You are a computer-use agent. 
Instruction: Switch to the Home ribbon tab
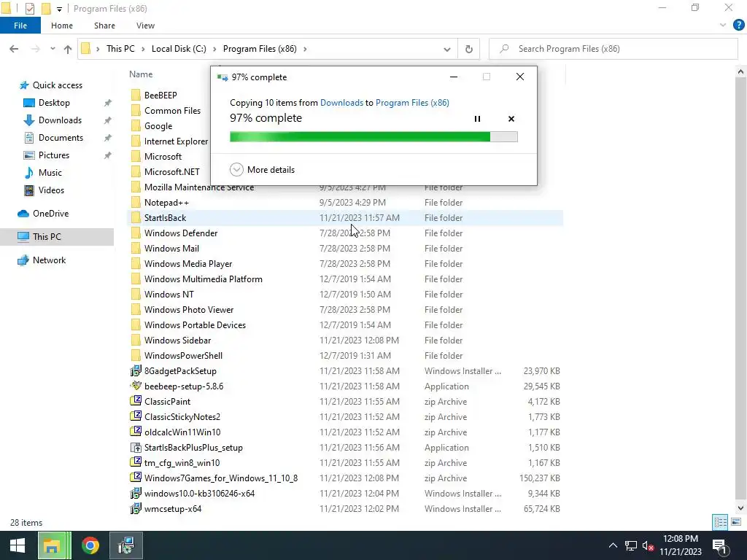pos(62,26)
